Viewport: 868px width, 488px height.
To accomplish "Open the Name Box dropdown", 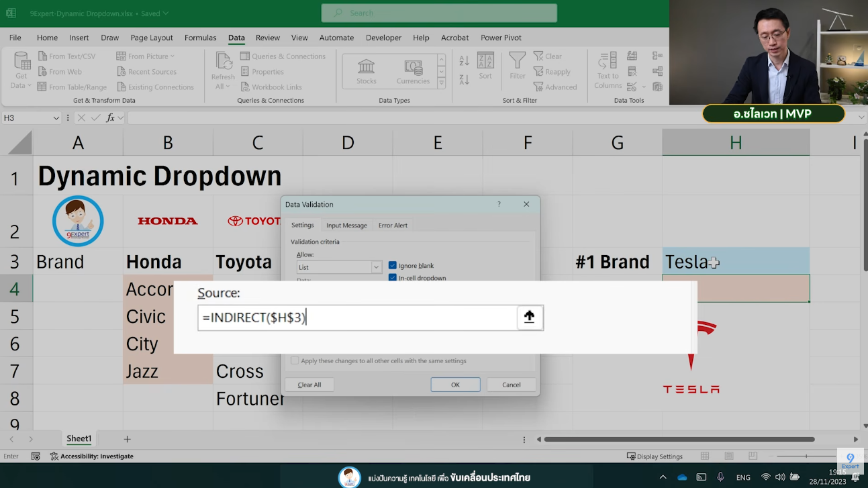I will coord(56,117).
